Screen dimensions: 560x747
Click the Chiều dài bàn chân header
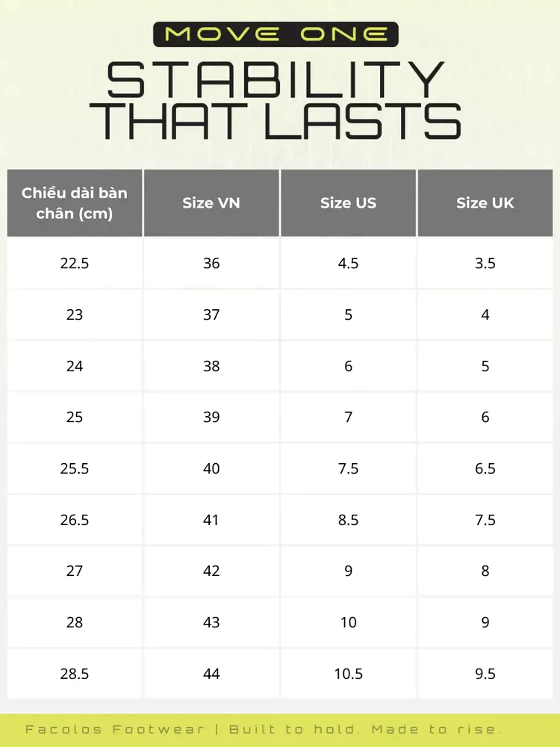74,203
